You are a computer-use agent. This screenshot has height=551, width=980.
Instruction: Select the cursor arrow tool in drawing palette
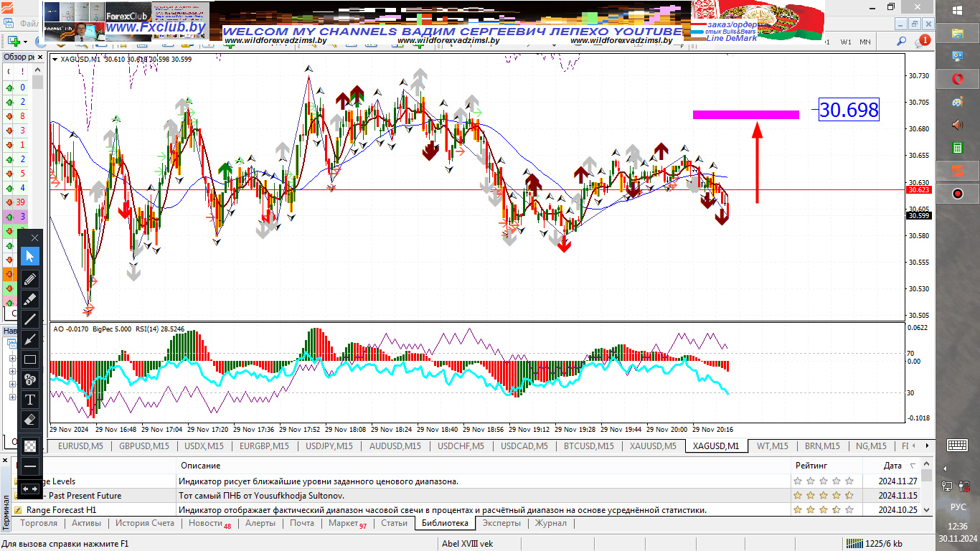click(30, 256)
